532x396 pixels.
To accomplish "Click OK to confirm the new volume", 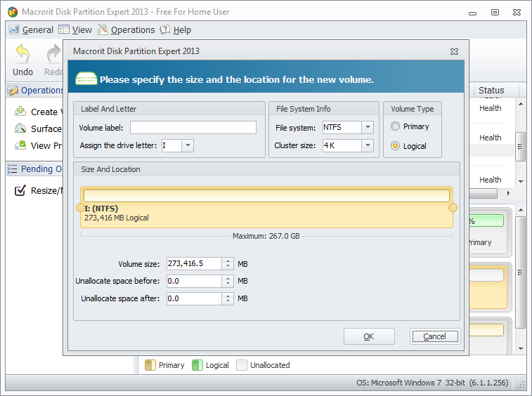I will coord(369,336).
